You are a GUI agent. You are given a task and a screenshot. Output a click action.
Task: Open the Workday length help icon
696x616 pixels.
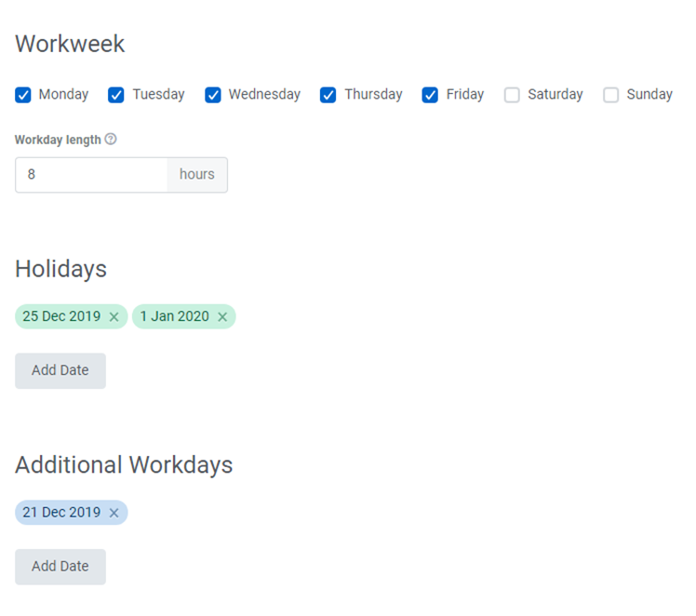pyautogui.click(x=111, y=140)
